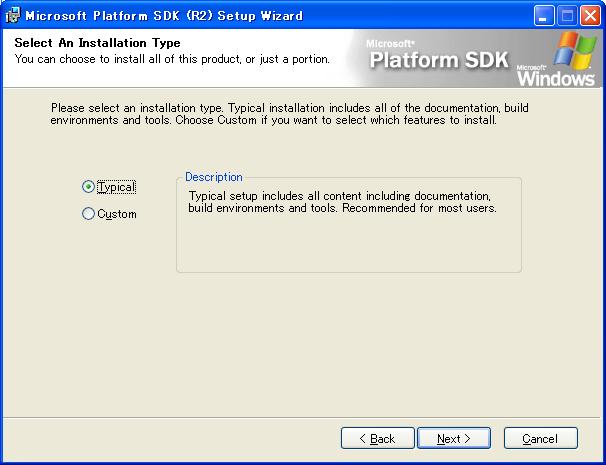Click the Platform SDK banner text
Screen dimensions: 606x465
(x=439, y=60)
